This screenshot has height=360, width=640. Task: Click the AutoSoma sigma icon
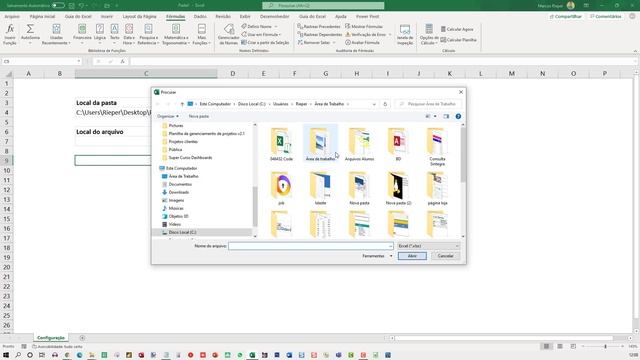(x=30, y=34)
